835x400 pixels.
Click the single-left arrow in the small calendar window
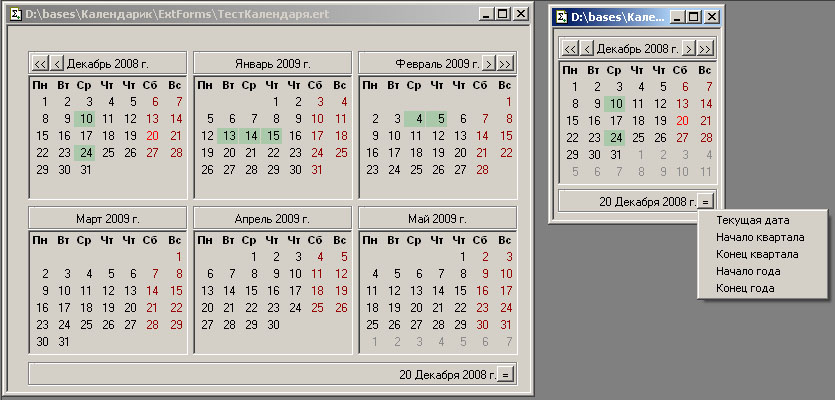[x=586, y=48]
